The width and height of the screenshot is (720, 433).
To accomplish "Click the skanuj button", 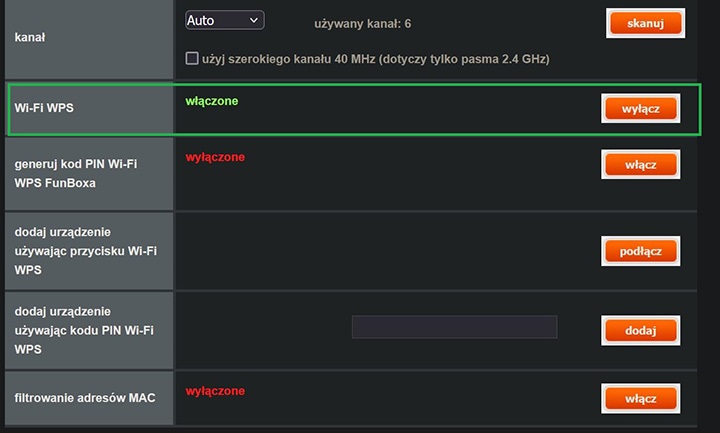I will (645, 23).
